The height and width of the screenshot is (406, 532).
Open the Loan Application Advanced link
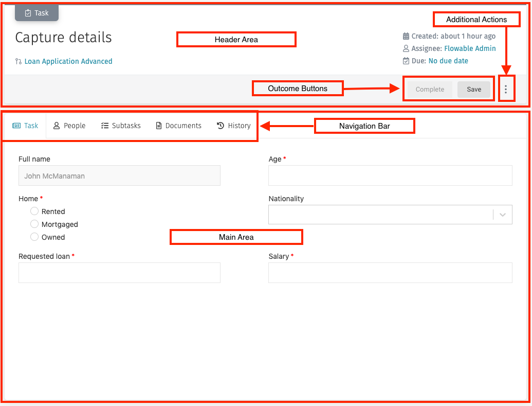(68, 61)
